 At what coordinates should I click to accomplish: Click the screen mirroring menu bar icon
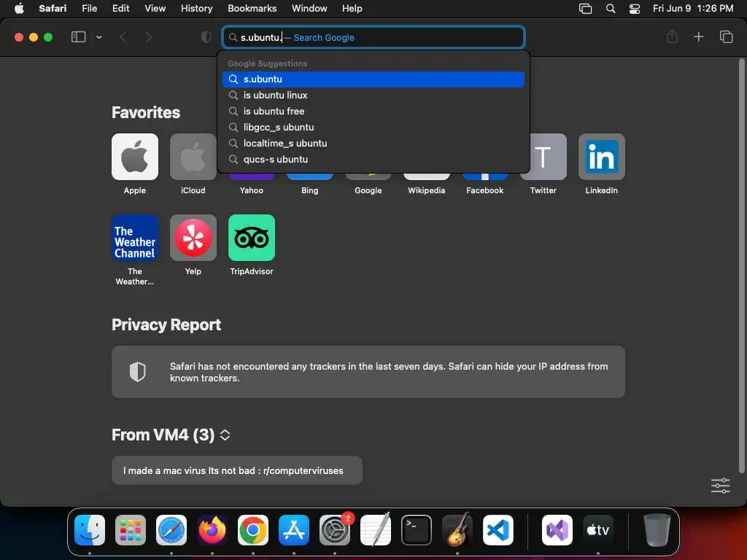(x=585, y=8)
